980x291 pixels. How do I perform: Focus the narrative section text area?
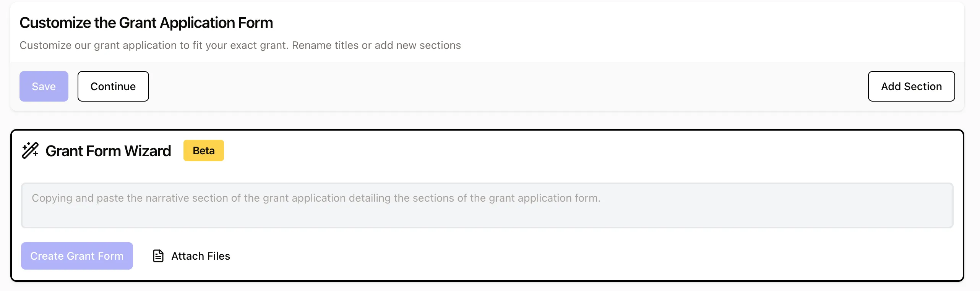[487, 205]
